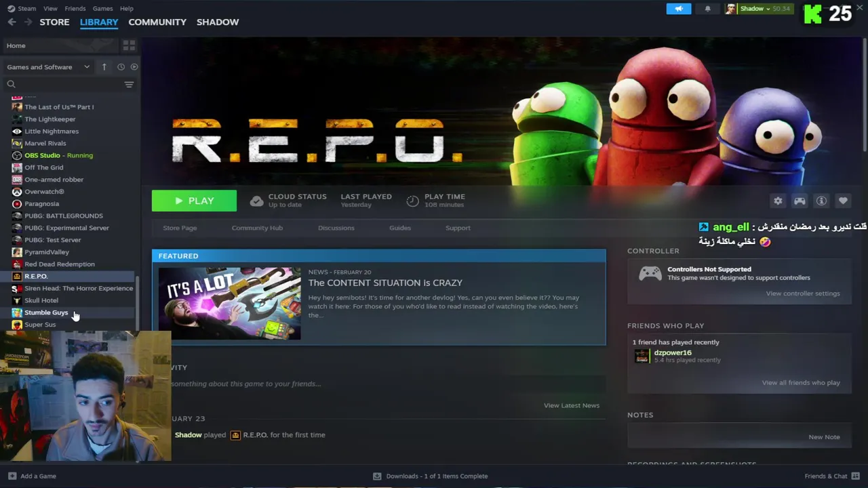This screenshot has height=488, width=868.
Task: Open the Help menu
Action: coord(126,8)
